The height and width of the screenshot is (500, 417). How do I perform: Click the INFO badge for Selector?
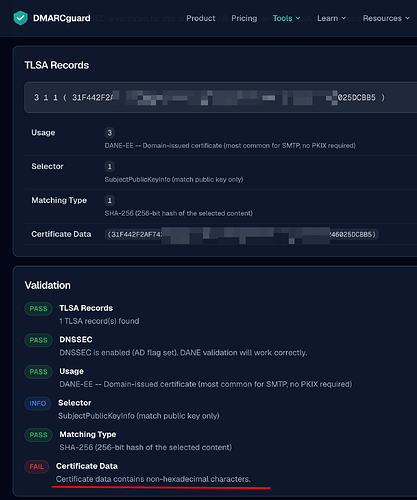[x=38, y=404]
